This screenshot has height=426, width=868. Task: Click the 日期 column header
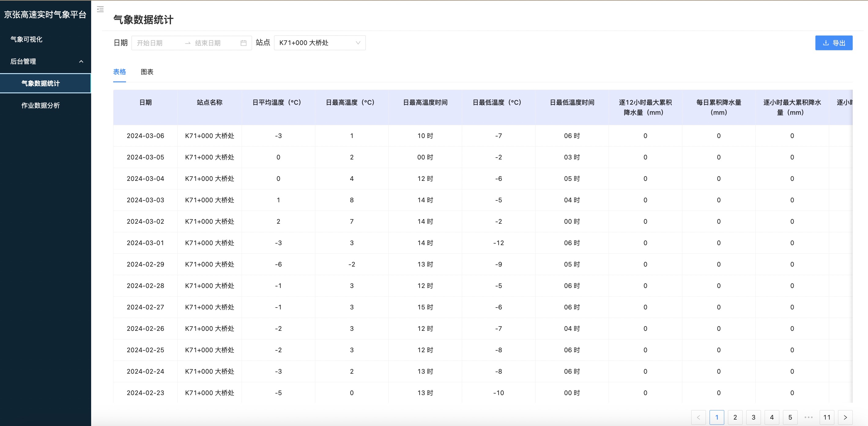[145, 107]
